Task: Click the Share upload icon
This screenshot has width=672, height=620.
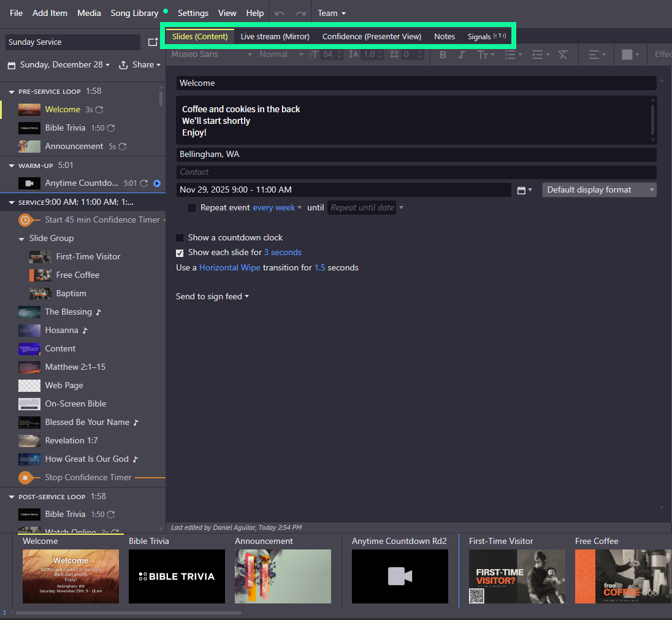Action: coord(123,65)
